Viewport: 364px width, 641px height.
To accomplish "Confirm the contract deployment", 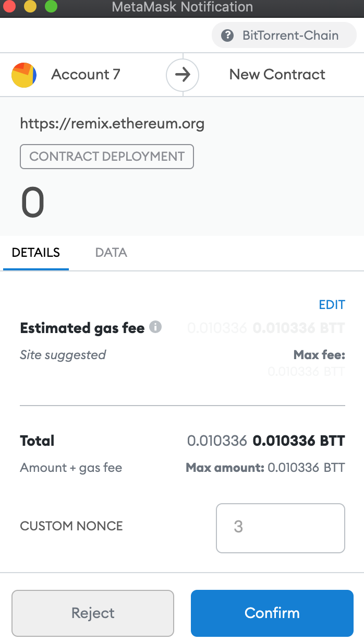I will 272,613.
